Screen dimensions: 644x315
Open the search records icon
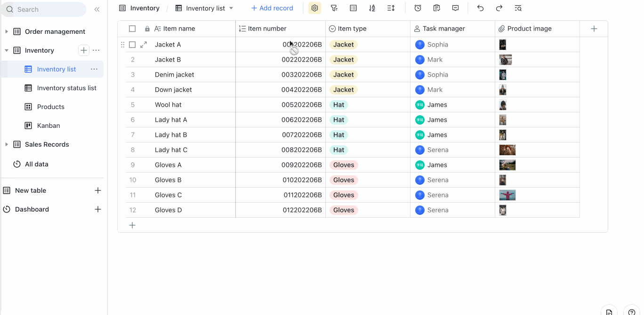pos(518,8)
